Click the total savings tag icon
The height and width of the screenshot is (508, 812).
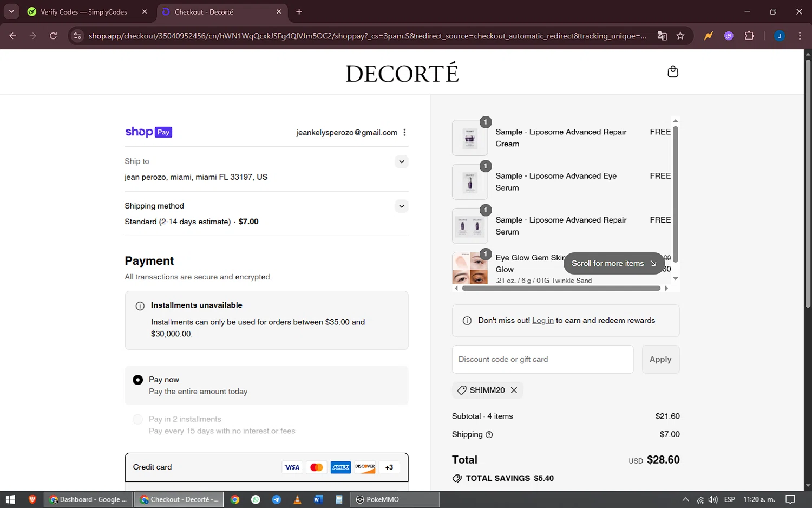tap(457, 478)
